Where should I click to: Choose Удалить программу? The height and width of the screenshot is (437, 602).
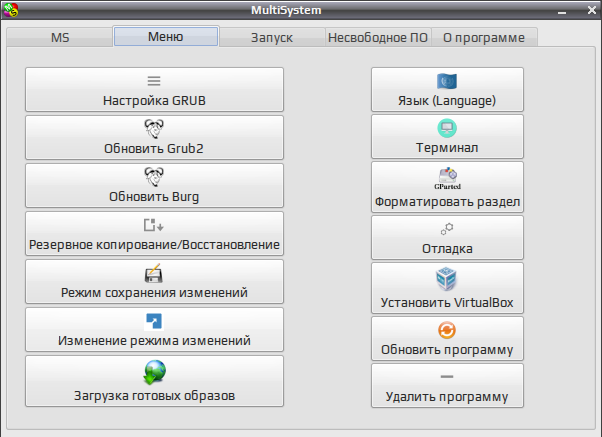[447, 386]
